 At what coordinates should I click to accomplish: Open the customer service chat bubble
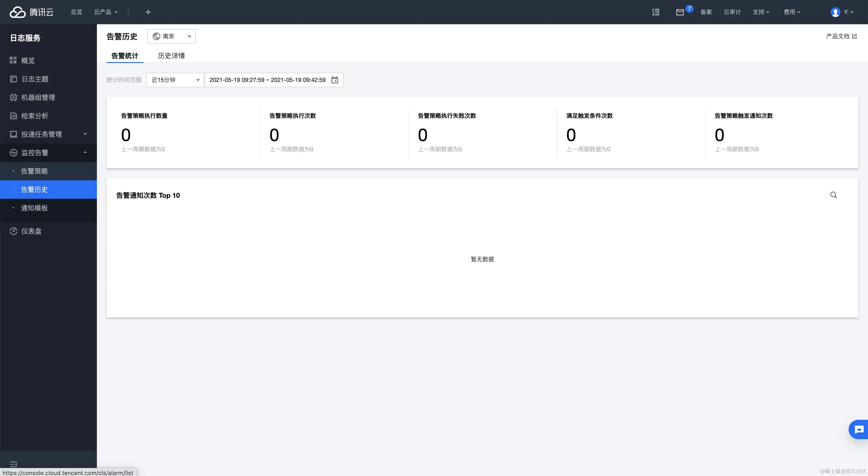859,429
